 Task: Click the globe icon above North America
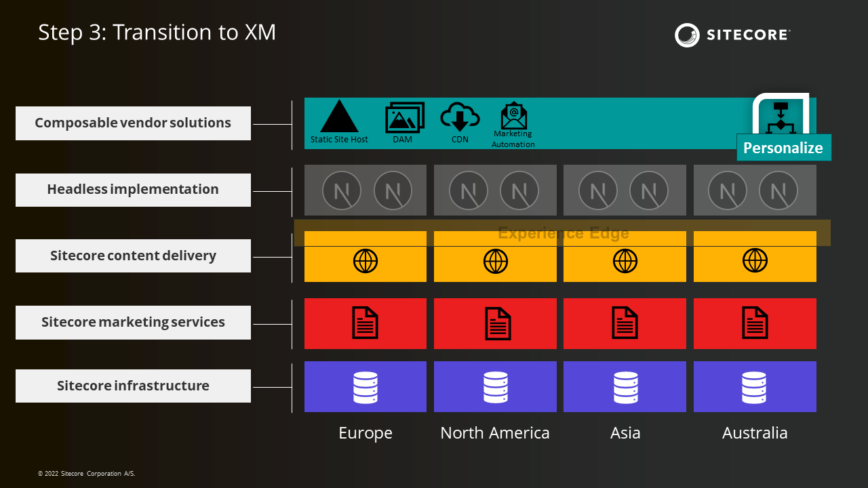pyautogui.click(x=496, y=260)
